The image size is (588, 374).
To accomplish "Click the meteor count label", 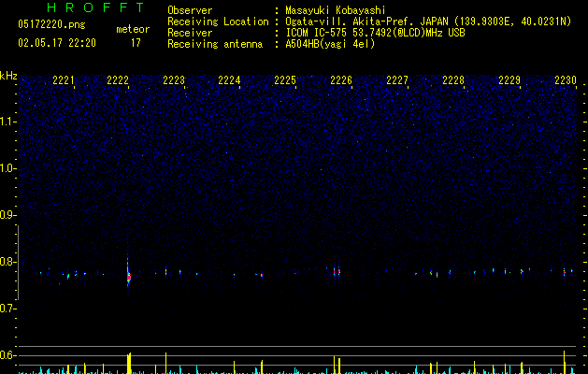I will coord(133,29).
